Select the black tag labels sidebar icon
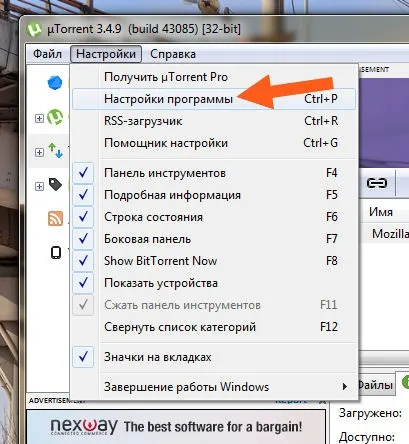 (55, 184)
